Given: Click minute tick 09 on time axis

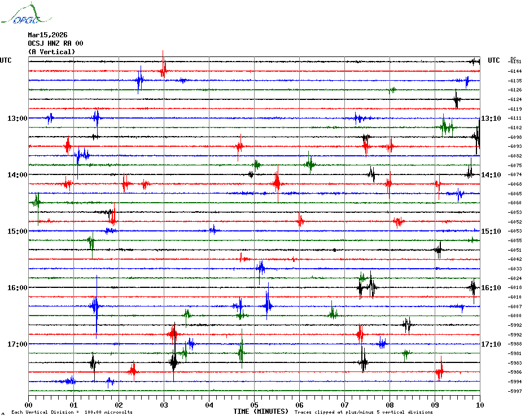Looking at the screenshot, I should (x=435, y=405).
